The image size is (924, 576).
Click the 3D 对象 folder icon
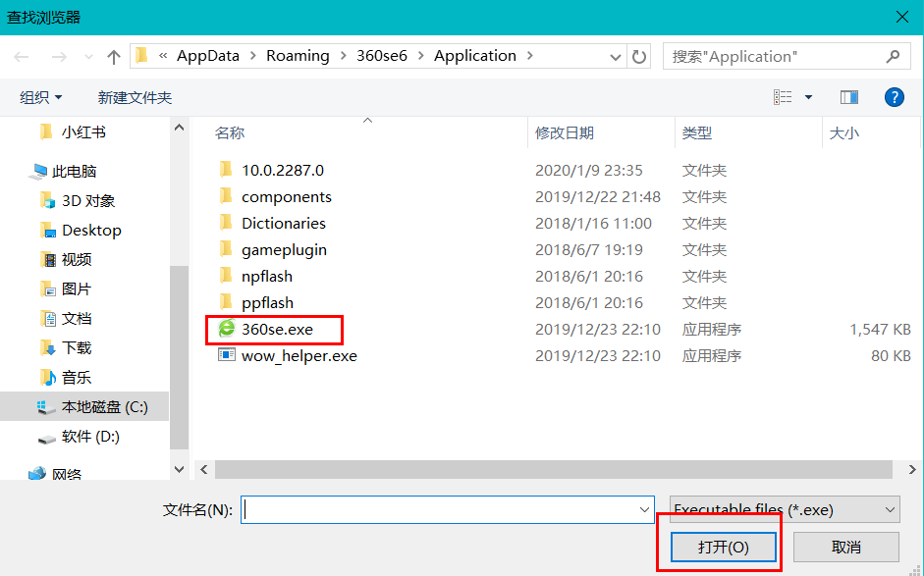coord(48,201)
